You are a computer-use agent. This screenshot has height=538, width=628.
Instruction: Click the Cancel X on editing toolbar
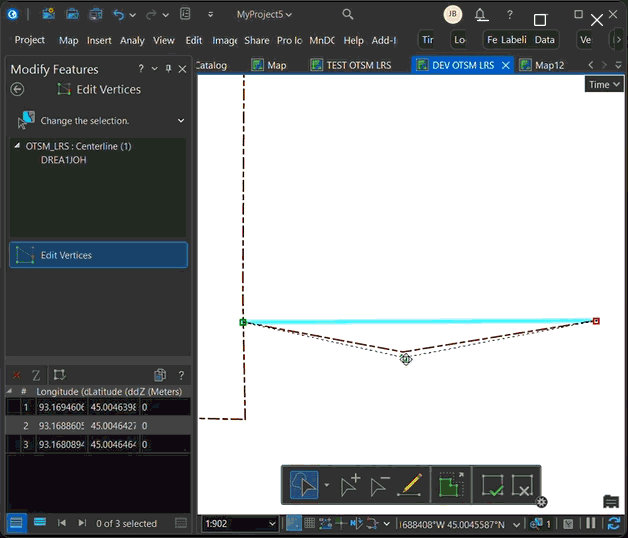click(x=522, y=485)
